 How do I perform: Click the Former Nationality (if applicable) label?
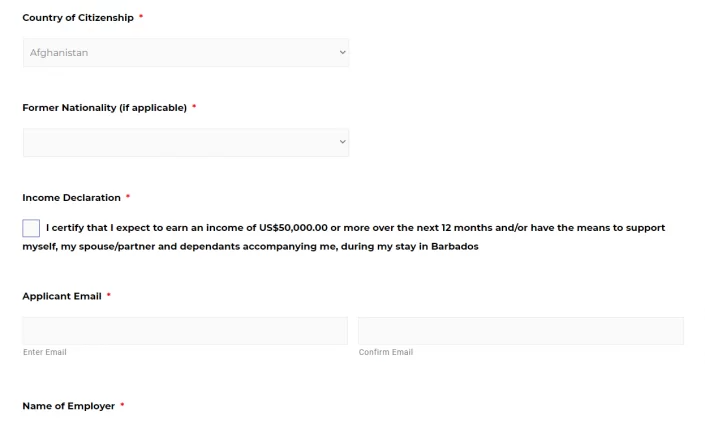coord(105,108)
